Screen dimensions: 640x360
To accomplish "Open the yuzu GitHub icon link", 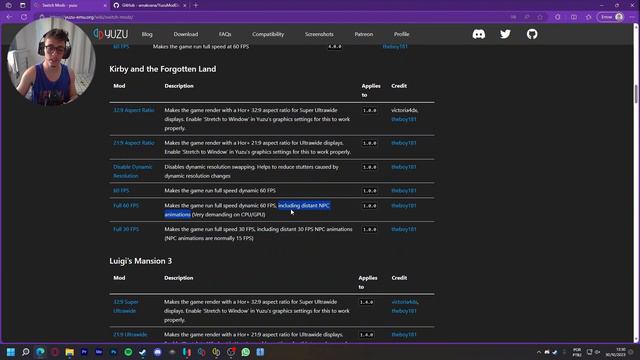I will (532, 34).
